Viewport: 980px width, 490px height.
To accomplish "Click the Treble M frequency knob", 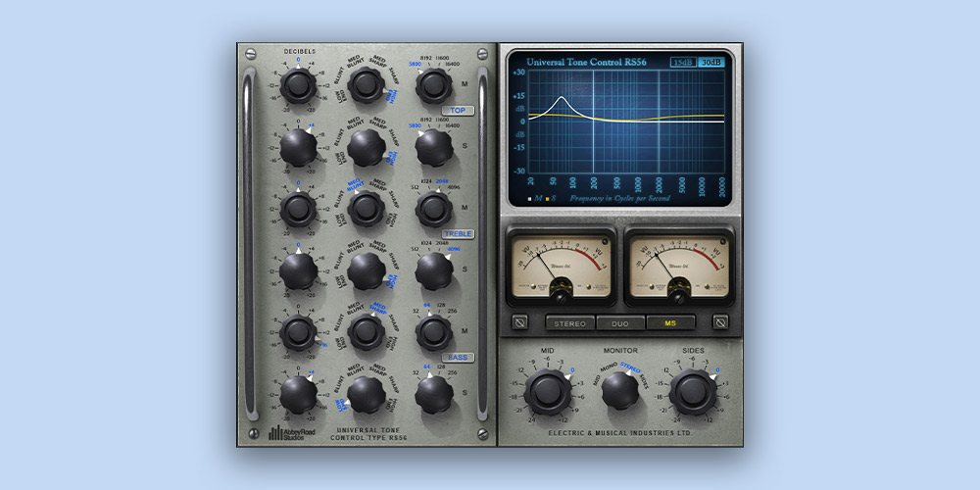I will coord(434,210).
